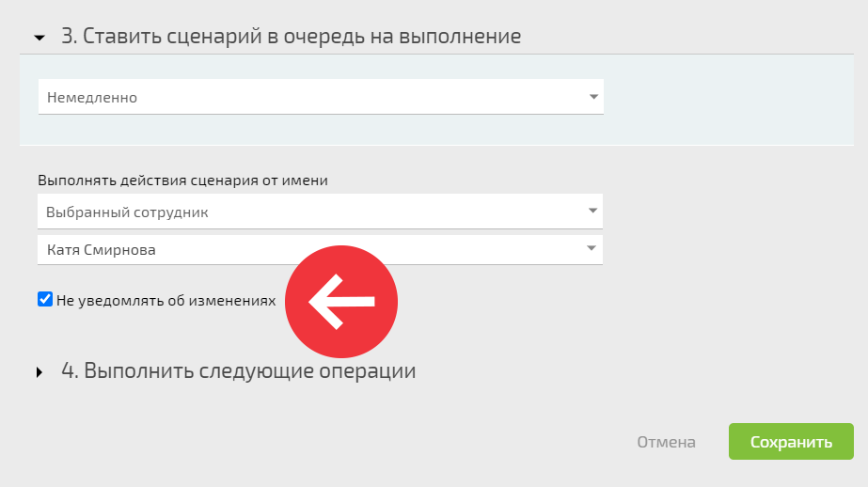Click the Не уведомлять об изменениях label text
Image resolution: width=868 pixels, height=487 pixels.
[x=166, y=301]
